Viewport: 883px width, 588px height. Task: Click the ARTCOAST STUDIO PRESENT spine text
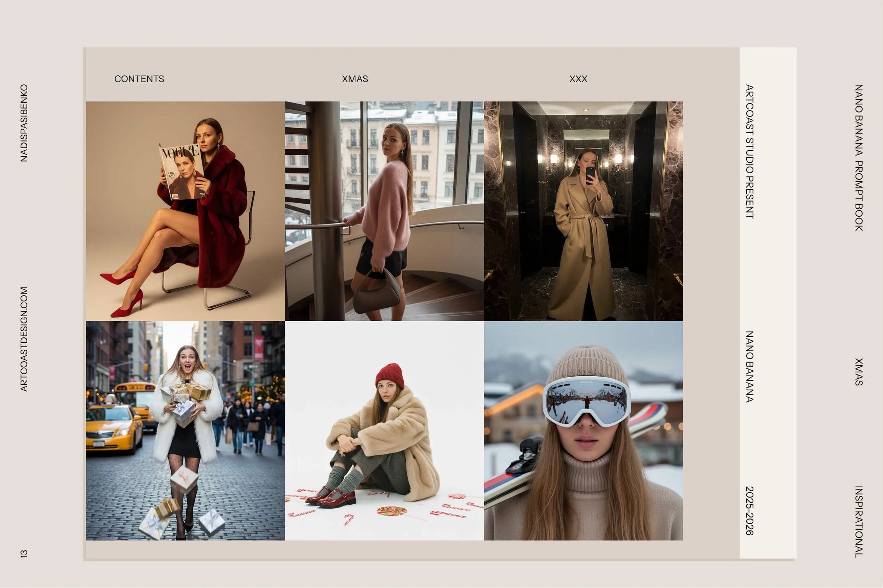pos(749,151)
